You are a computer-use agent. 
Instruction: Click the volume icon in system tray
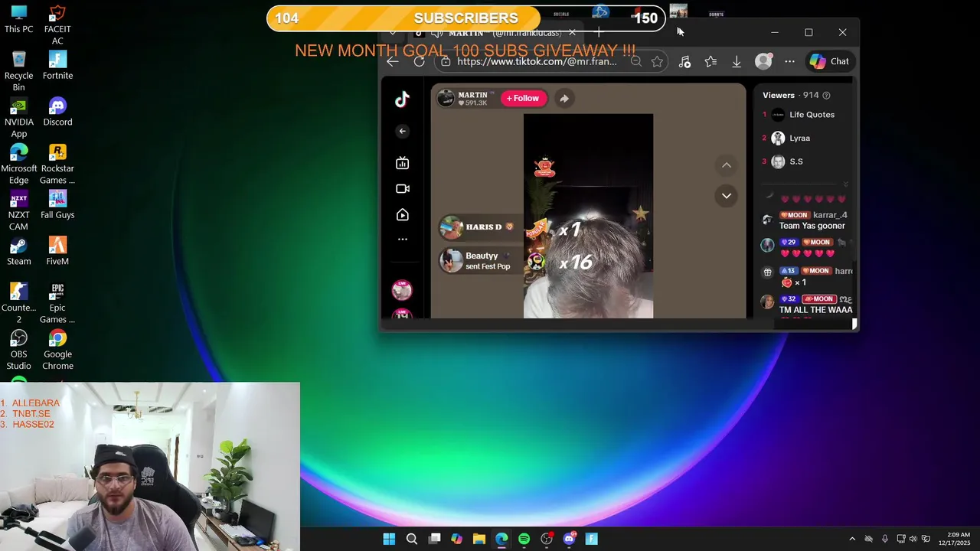(x=913, y=539)
